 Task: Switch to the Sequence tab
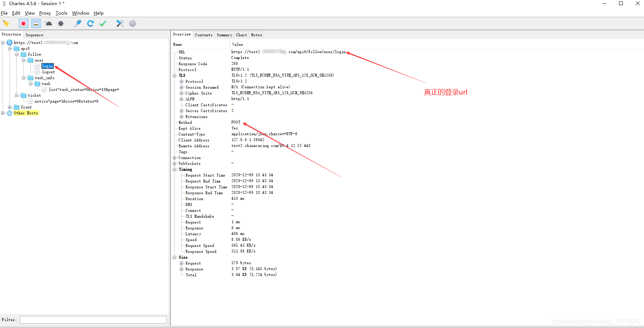[x=34, y=35]
